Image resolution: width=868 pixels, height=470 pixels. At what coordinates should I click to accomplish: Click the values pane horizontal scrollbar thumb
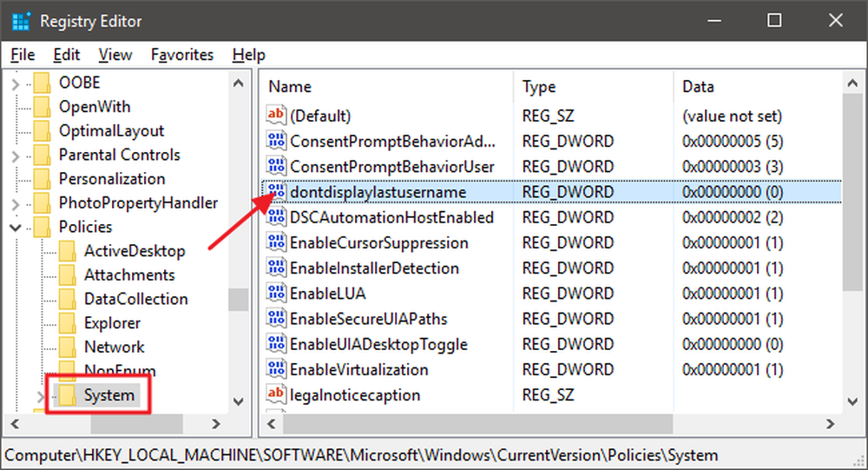[x=477, y=424]
